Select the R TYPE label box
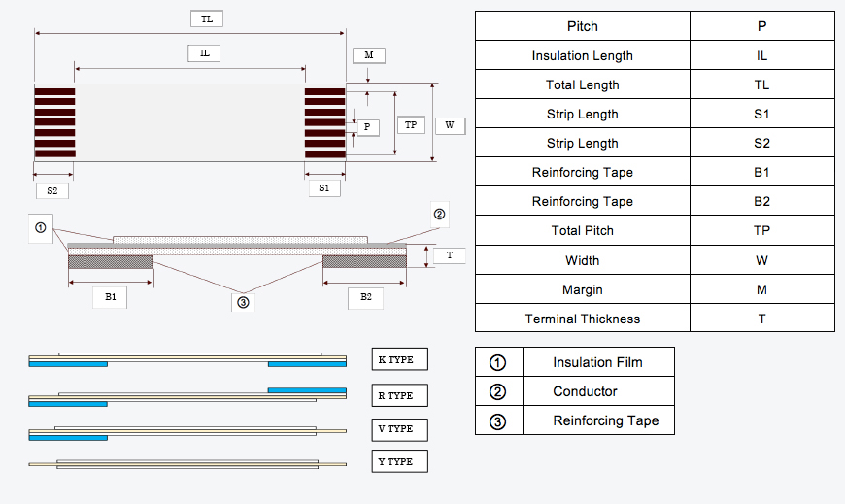Viewport: 845px width, 504px height. (399, 395)
